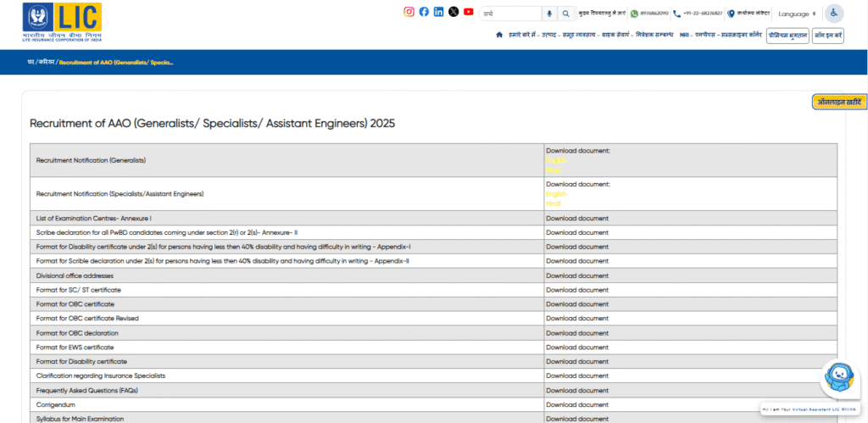Click the 'लॉग इन करें' button
Viewport: 868px width, 423px height.
tap(827, 36)
